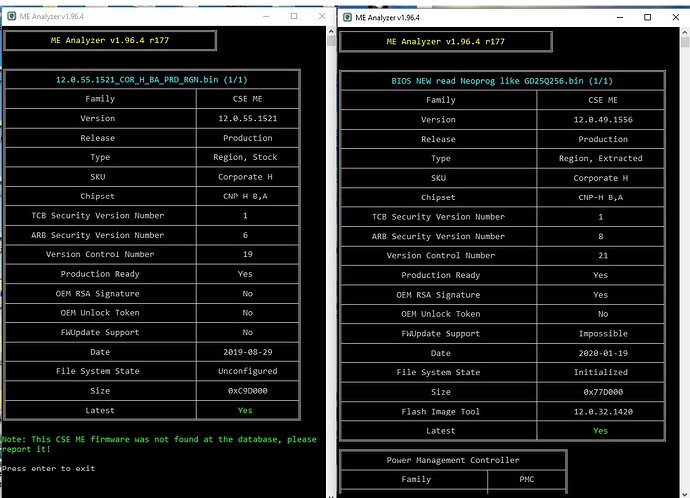Maximize the right ME Analyzer window
This screenshot has width=690, height=498.
pyautogui.click(x=647, y=18)
